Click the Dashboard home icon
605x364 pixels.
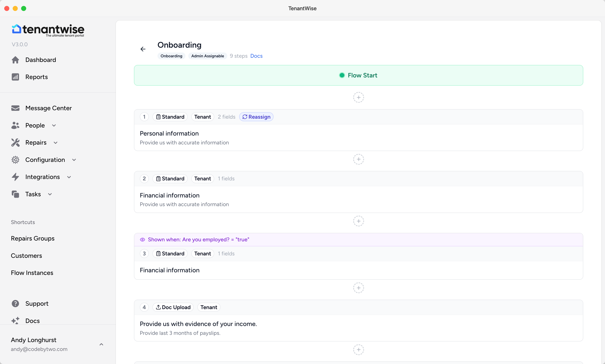(x=15, y=60)
